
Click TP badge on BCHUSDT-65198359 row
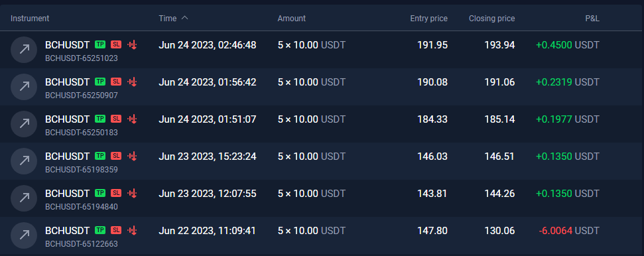tap(100, 156)
